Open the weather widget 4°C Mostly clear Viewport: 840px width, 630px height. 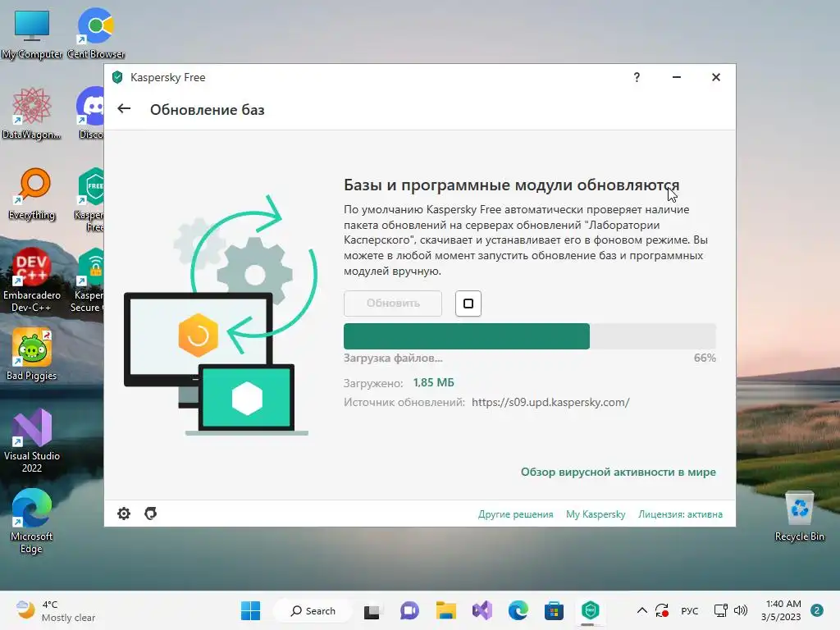[x=56, y=610]
